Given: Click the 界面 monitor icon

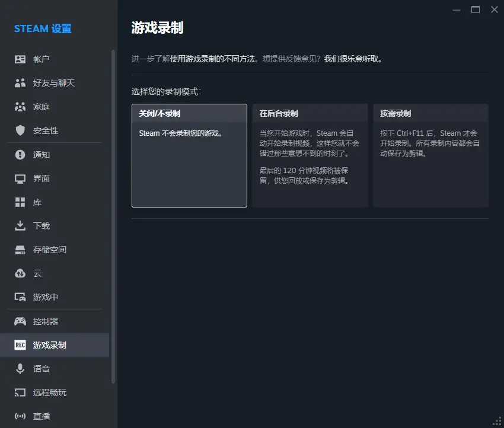Looking at the screenshot, I should (x=20, y=178).
